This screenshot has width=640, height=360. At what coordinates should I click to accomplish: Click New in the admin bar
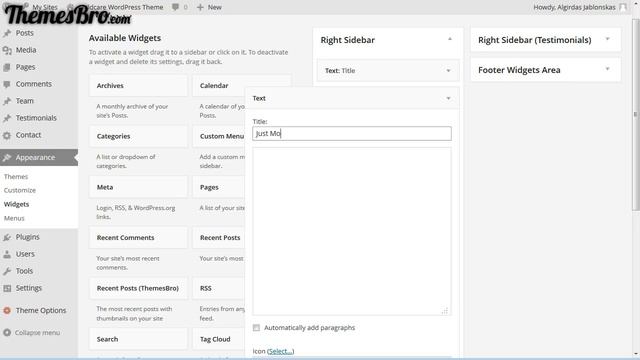click(215, 7)
